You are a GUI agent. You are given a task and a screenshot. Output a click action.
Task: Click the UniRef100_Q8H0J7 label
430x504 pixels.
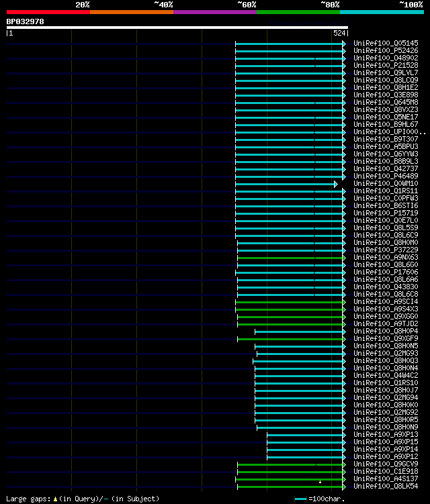[x=386, y=391]
